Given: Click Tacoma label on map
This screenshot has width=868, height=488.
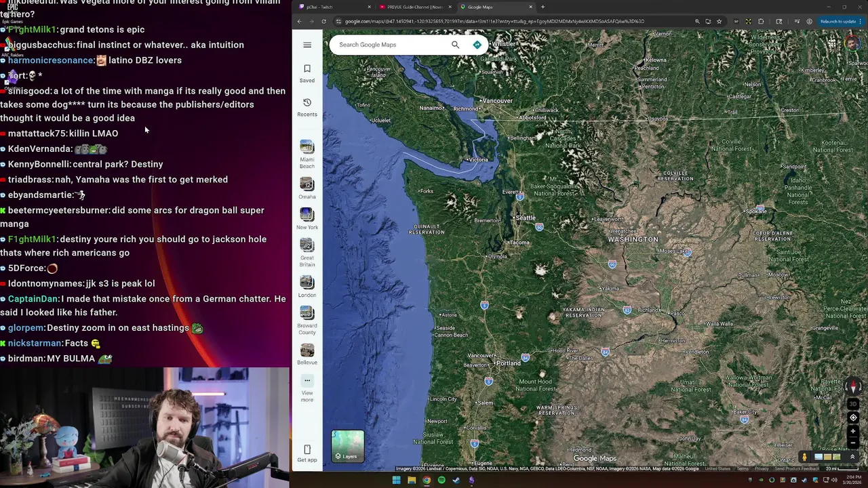Looking at the screenshot, I should pos(520,243).
